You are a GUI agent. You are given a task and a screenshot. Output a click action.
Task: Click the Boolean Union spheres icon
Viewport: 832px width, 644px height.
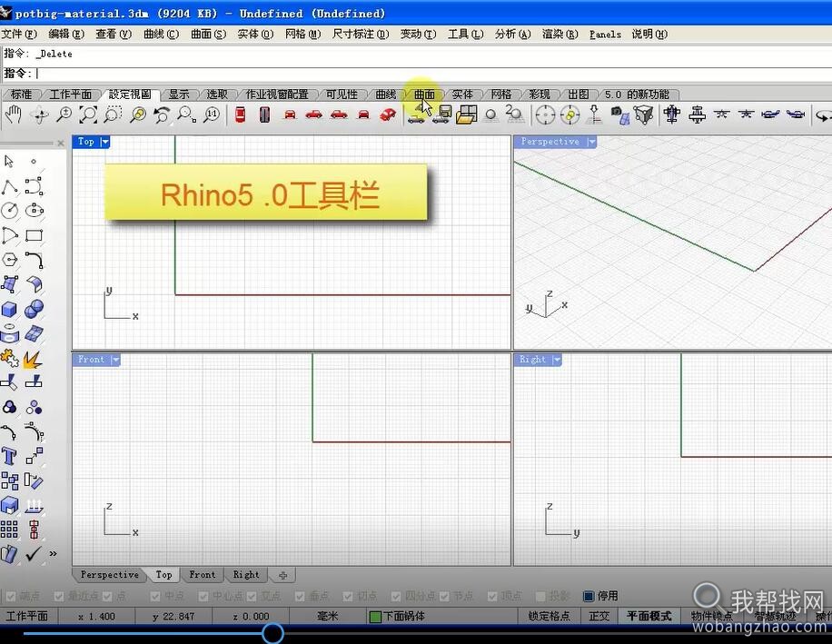click(x=34, y=309)
